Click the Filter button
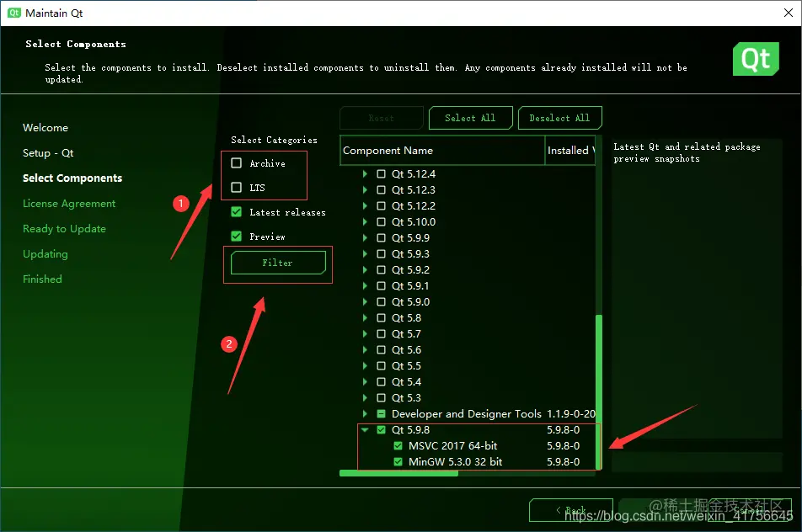This screenshot has width=802, height=532. (x=278, y=263)
